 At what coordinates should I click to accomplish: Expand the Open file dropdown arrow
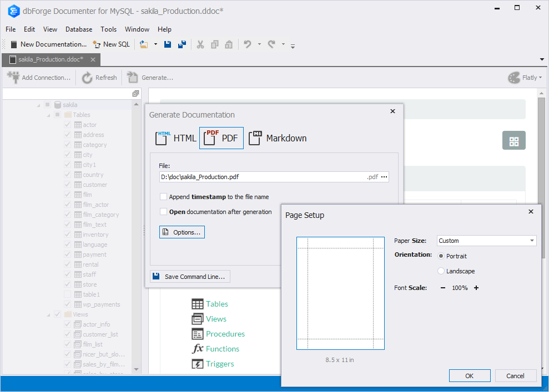(x=155, y=44)
